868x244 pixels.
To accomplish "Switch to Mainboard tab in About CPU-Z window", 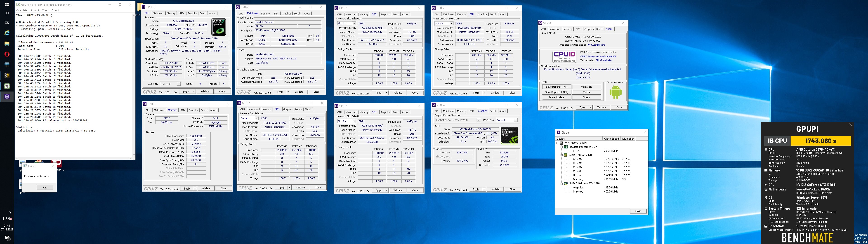I will pos(555,29).
